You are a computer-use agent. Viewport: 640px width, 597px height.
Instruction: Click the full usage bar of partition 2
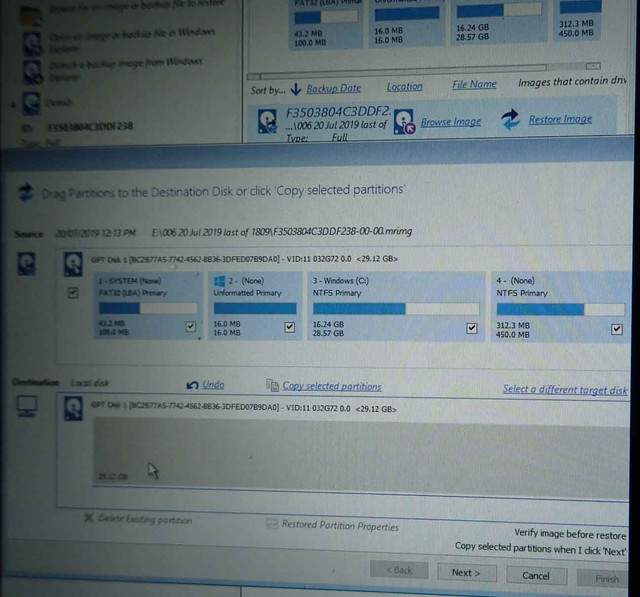pos(255,308)
